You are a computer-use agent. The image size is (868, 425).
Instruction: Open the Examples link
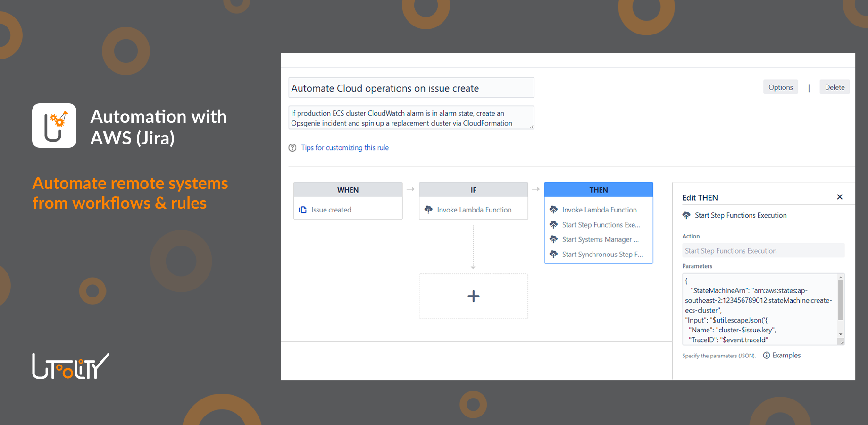click(x=786, y=355)
